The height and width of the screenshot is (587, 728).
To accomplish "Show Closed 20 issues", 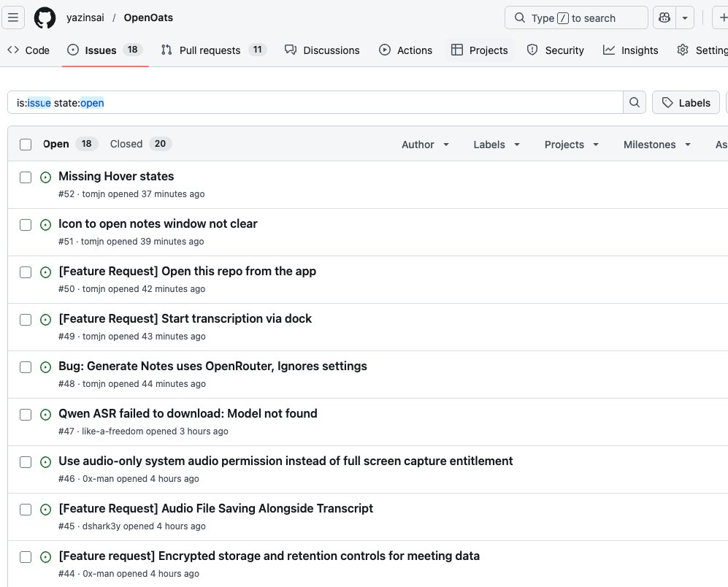I will click(141, 144).
